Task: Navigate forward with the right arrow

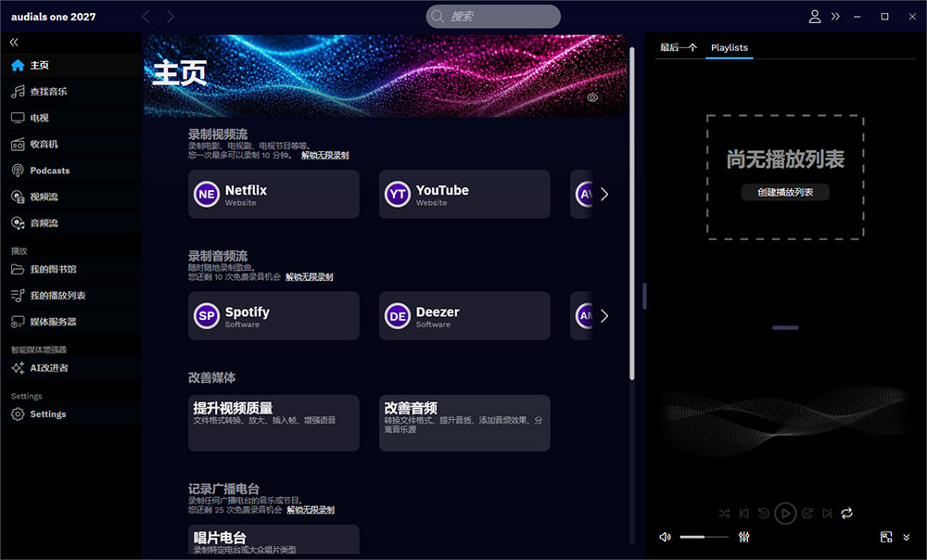Action: [x=171, y=17]
